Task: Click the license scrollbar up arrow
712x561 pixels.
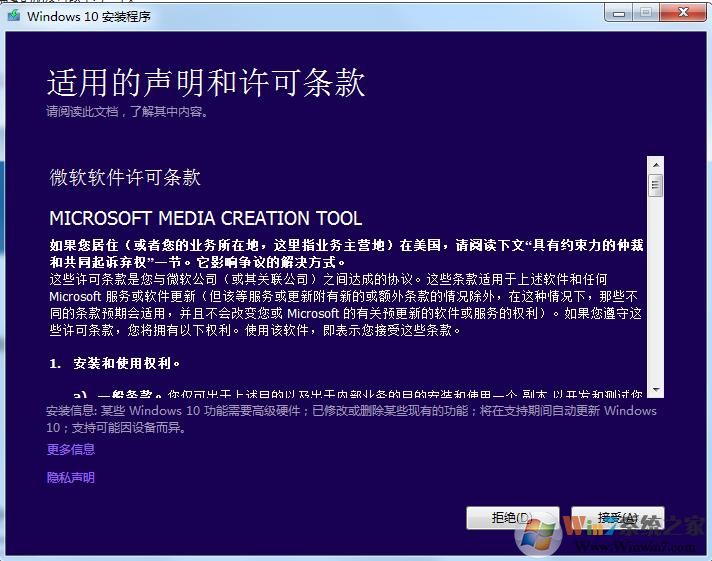Action: tap(656, 164)
